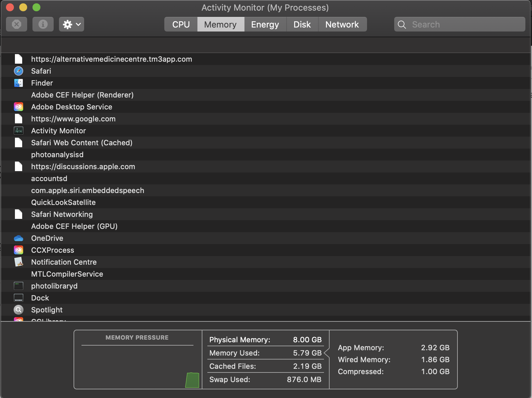Click the Cached Files 2.19 GB value
This screenshot has width=532, height=398.
point(307,366)
